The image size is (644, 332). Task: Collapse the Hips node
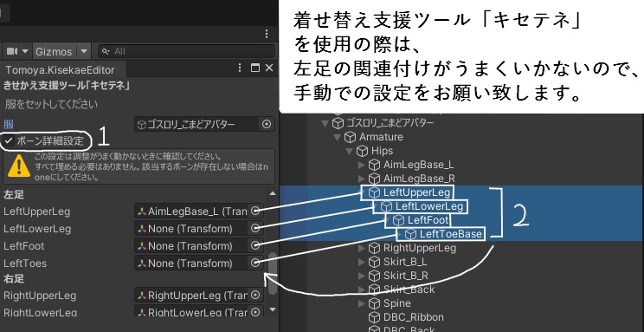tap(350, 151)
